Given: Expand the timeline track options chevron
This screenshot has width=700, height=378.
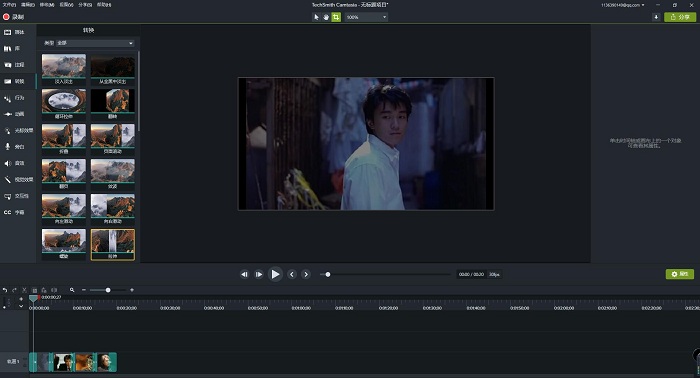Looking at the screenshot, I should pyautogui.click(x=21, y=307).
